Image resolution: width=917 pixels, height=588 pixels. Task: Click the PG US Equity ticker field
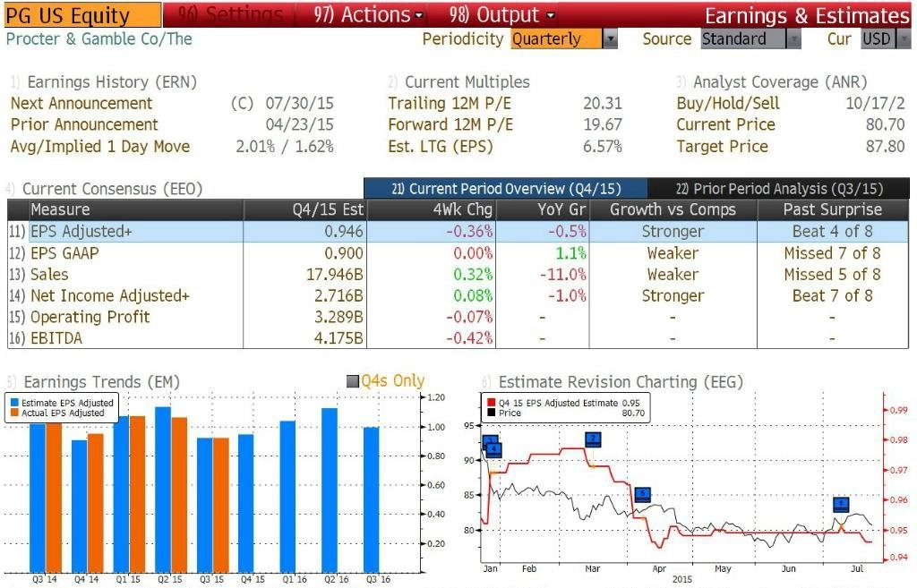[x=82, y=14]
